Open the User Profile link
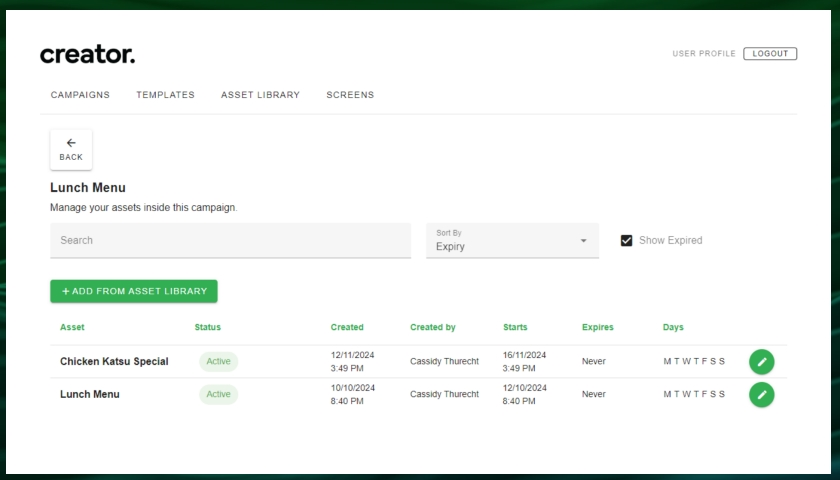Image resolution: width=840 pixels, height=480 pixels. (x=704, y=54)
